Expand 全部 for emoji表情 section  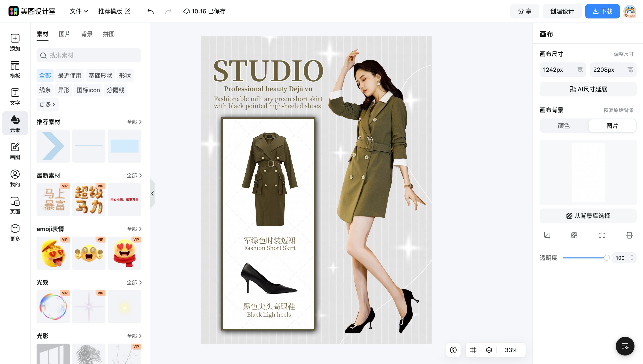coord(134,229)
